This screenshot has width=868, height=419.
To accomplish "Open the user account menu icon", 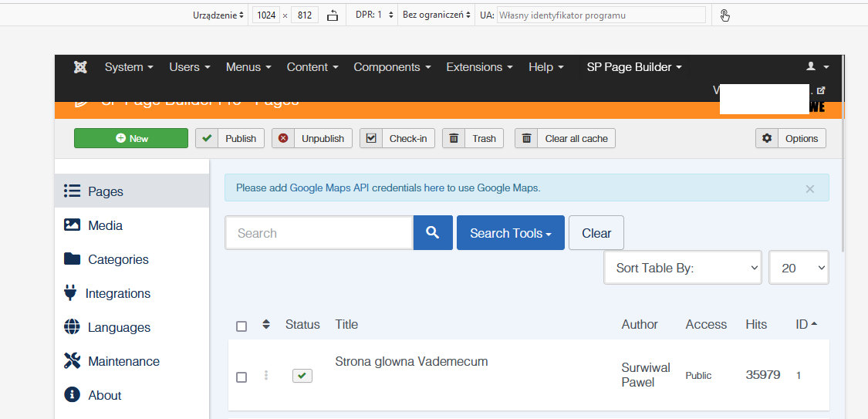I will tap(816, 67).
